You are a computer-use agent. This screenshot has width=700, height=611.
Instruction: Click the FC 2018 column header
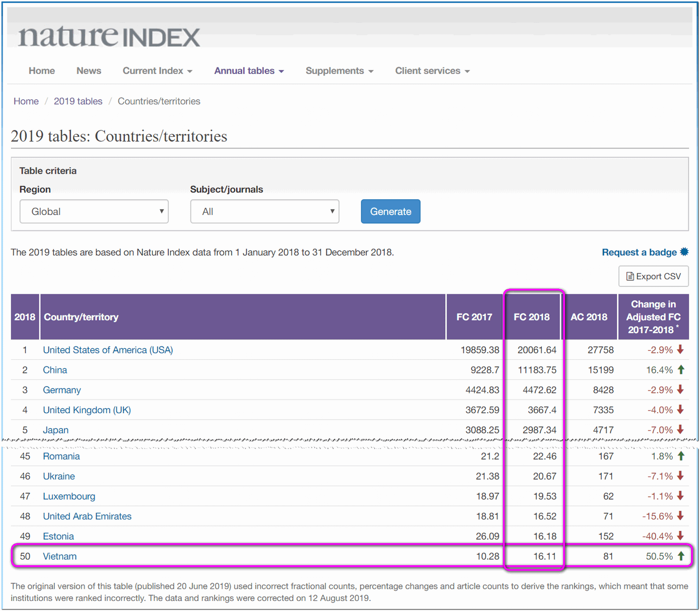pyautogui.click(x=531, y=317)
